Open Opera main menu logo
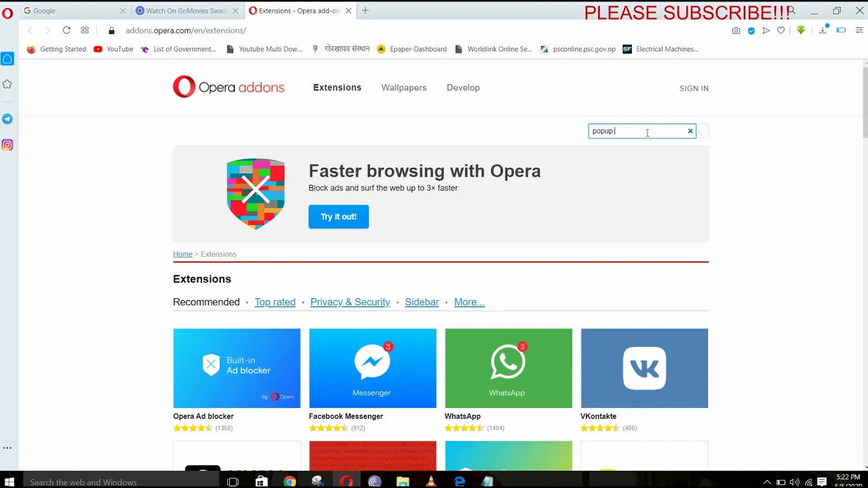The image size is (868, 488). point(7,12)
